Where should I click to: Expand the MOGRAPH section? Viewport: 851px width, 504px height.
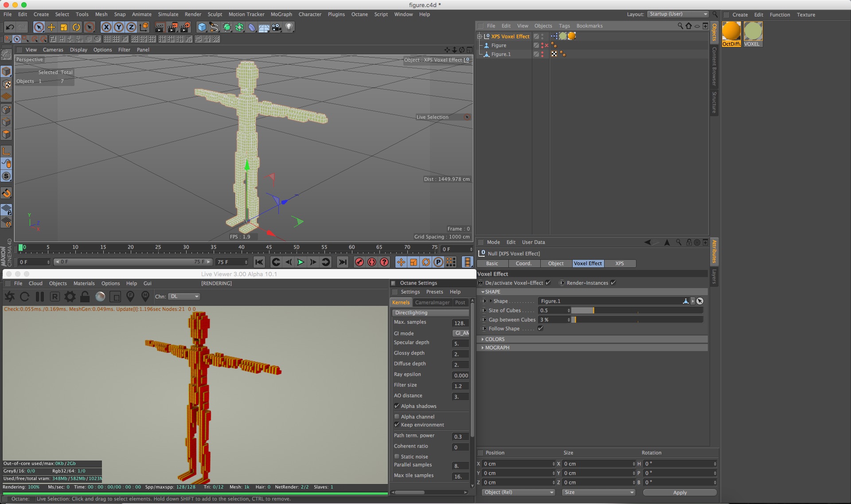tap(497, 348)
